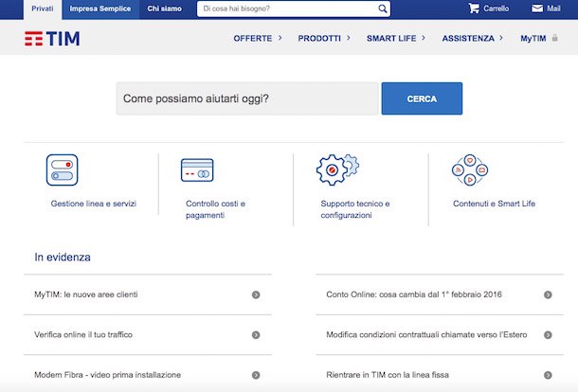The width and height of the screenshot is (578, 392).
Task: Open 'MyTIM: le nuove aree clienti'
Action: [86, 294]
